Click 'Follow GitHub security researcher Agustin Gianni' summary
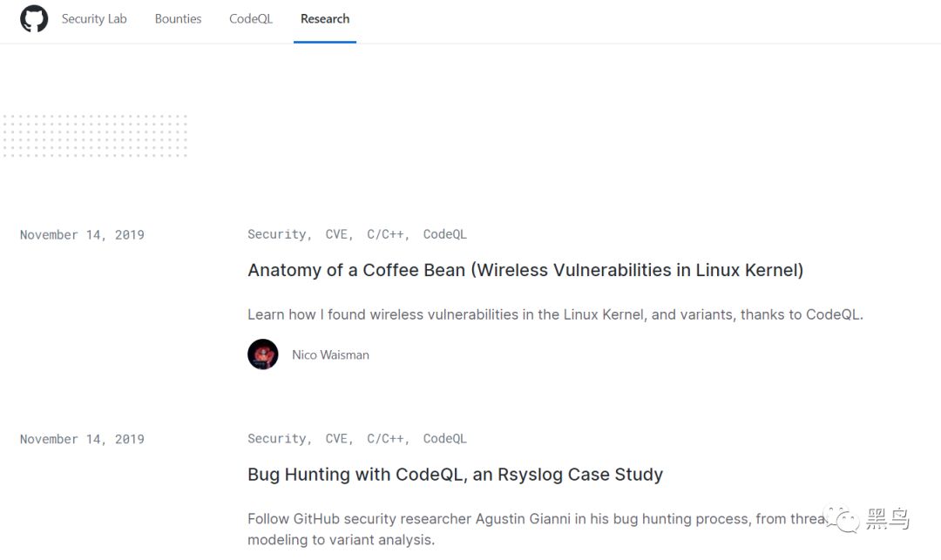 coord(537,530)
